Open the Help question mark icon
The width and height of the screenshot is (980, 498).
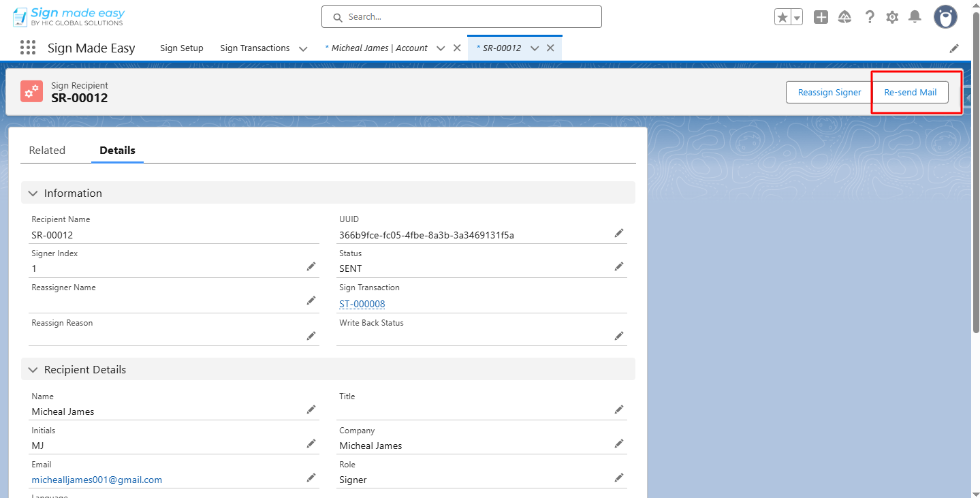click(870, 17)
